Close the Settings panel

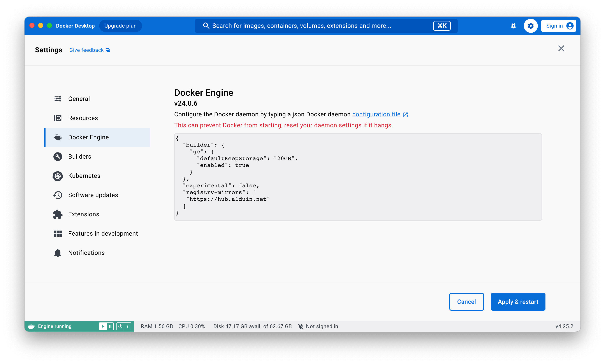pos(561,49)
